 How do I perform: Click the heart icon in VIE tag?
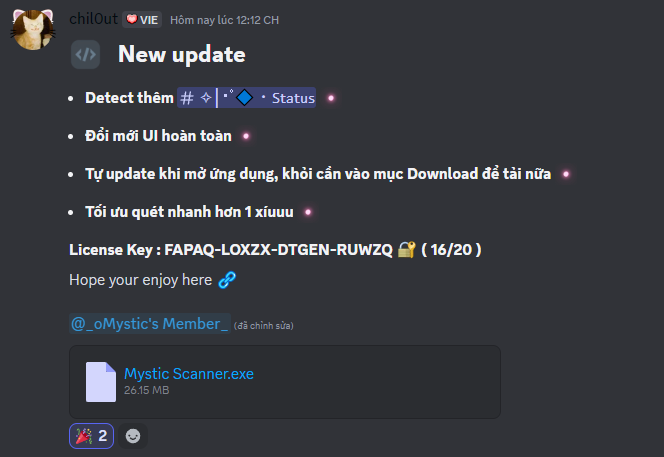tap(132, 19)
